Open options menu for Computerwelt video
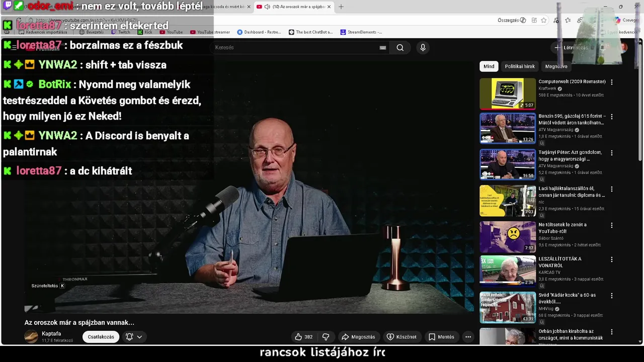644x362 pixels. [x=612, y=82]
